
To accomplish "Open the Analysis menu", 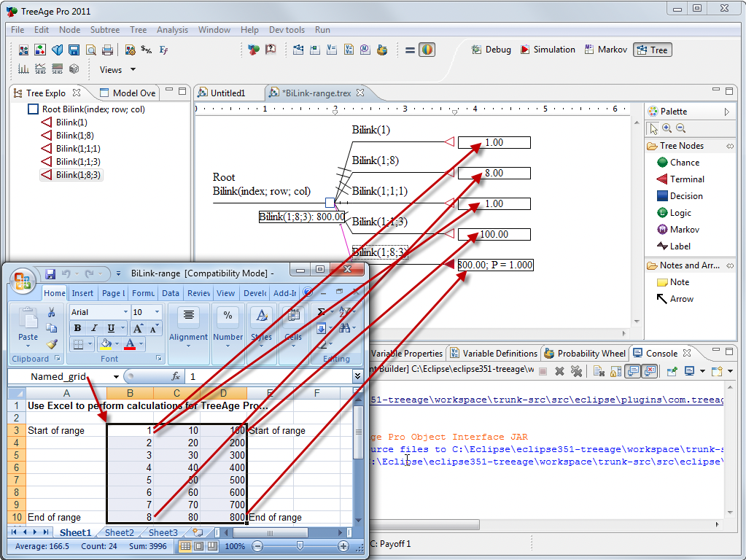I will coord(172,29).
